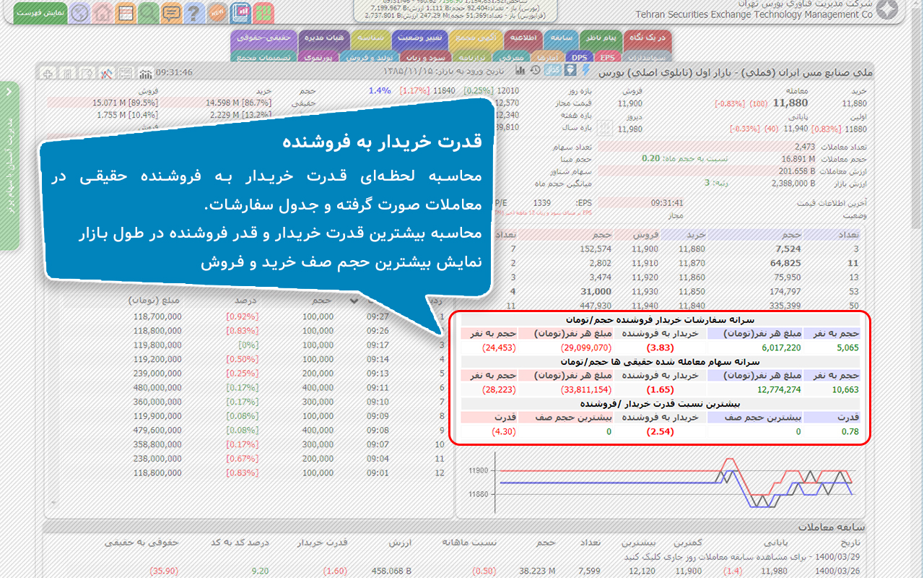Viewport: 924px width, 578px height.
Task: Click the buy order volume 64,825
Action: [x=785, y=263]
